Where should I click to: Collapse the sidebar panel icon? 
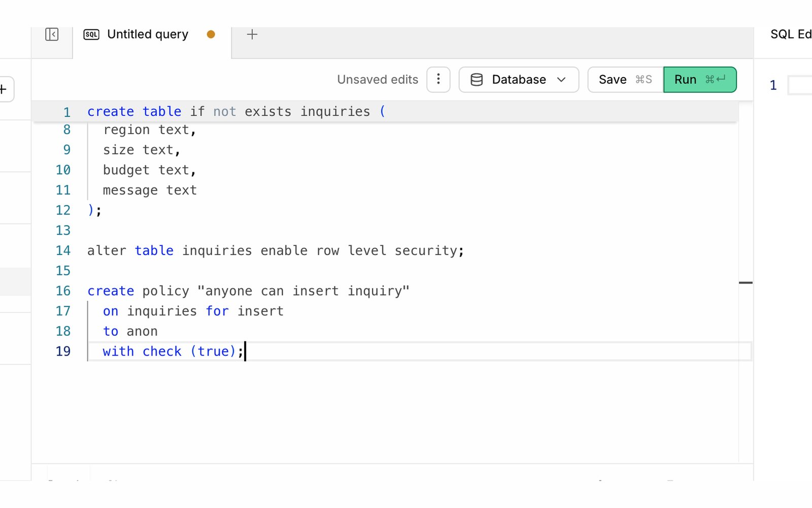(x=52, y=34)
